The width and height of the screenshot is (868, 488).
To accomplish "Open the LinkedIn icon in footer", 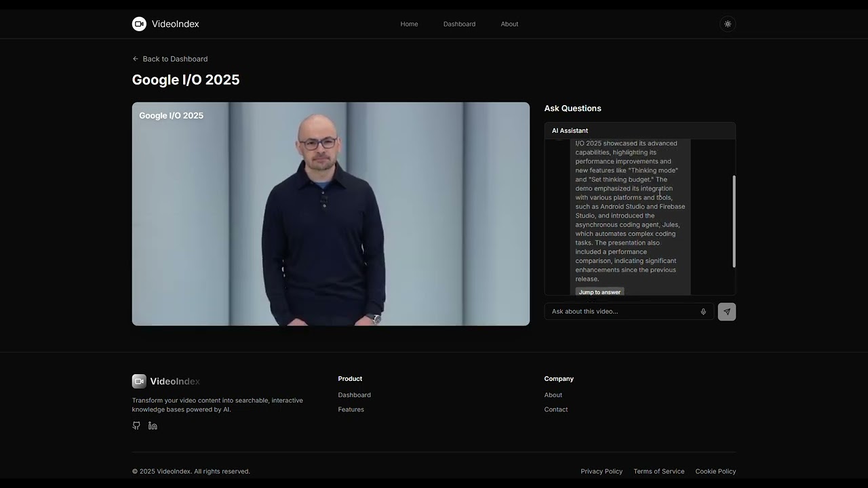I will [153, 426].
